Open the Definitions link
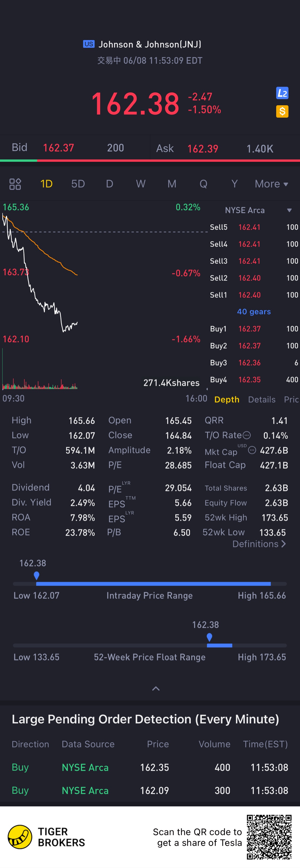 pos(259,544)
